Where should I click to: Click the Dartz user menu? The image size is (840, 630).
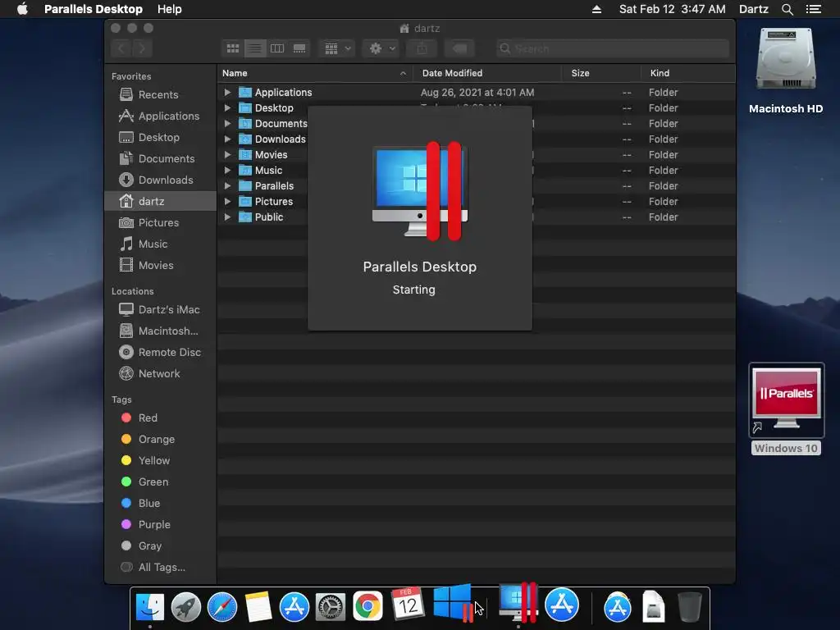[x=753, y=9]
